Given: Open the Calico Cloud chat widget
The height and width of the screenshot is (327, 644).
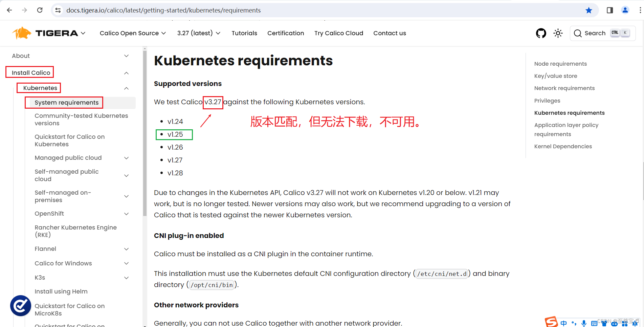Looking at the screenshot, I should point(21,306).
